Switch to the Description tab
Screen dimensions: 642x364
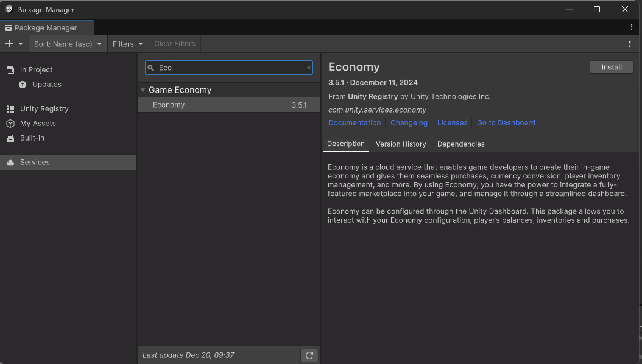tap(346, 144)
